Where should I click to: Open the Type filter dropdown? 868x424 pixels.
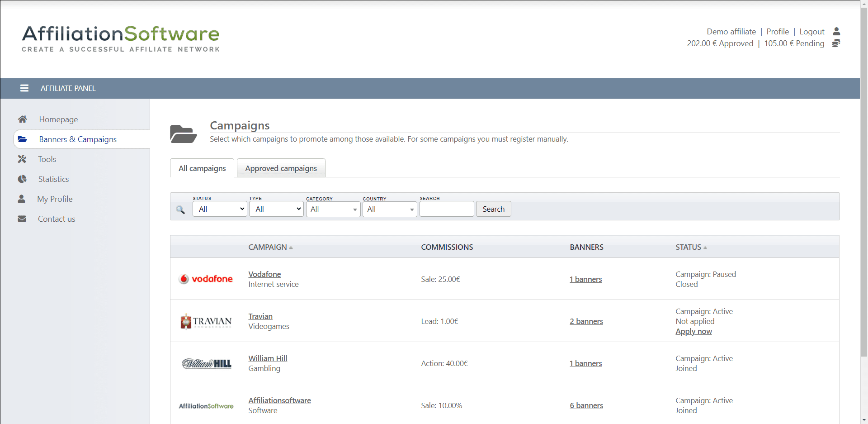click(276, 209)
